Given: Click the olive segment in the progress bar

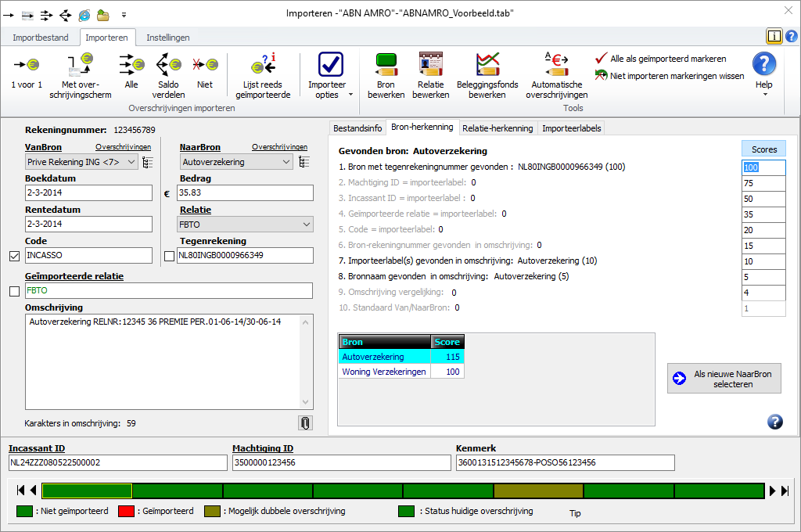Looking at the screenshot, I should point(538,491).
